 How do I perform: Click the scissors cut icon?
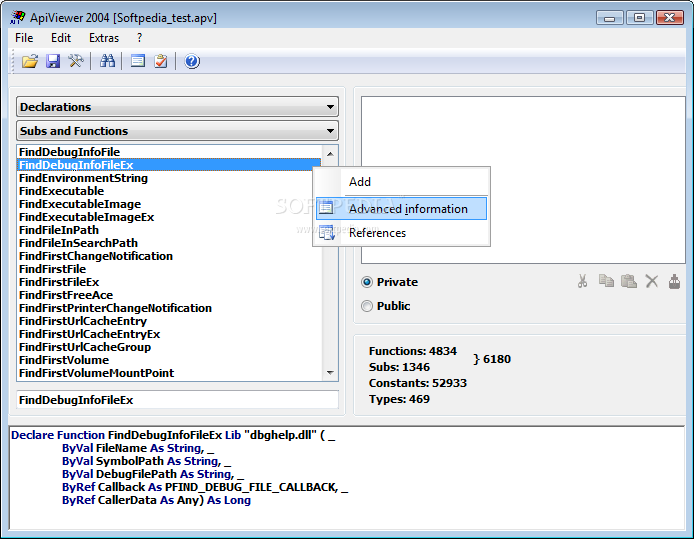(x=582, y=281)
